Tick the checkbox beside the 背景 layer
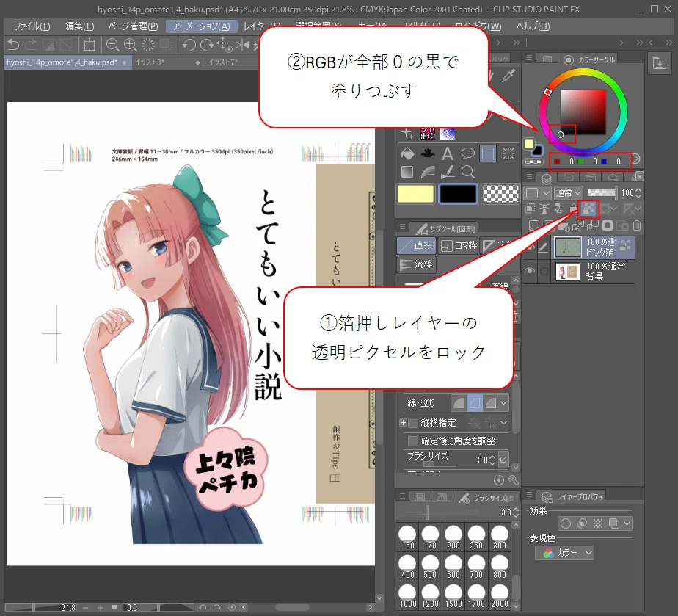 (544, 271)
